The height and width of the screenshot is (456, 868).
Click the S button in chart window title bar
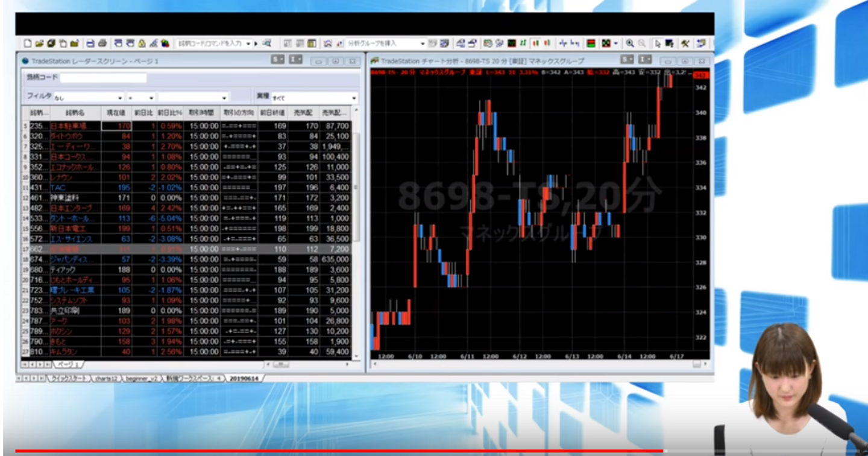(x=627, y=60)
